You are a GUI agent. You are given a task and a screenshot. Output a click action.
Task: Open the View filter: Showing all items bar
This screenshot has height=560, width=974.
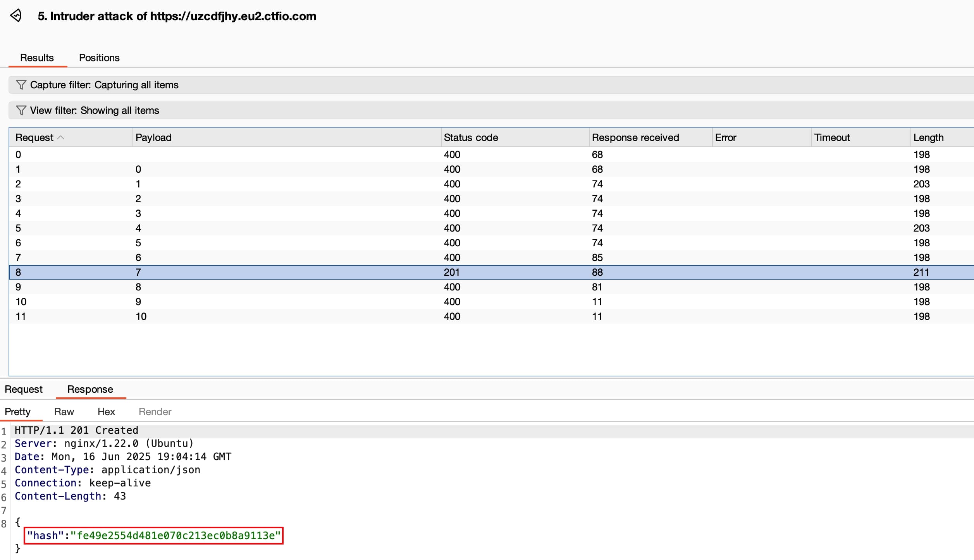491,110
